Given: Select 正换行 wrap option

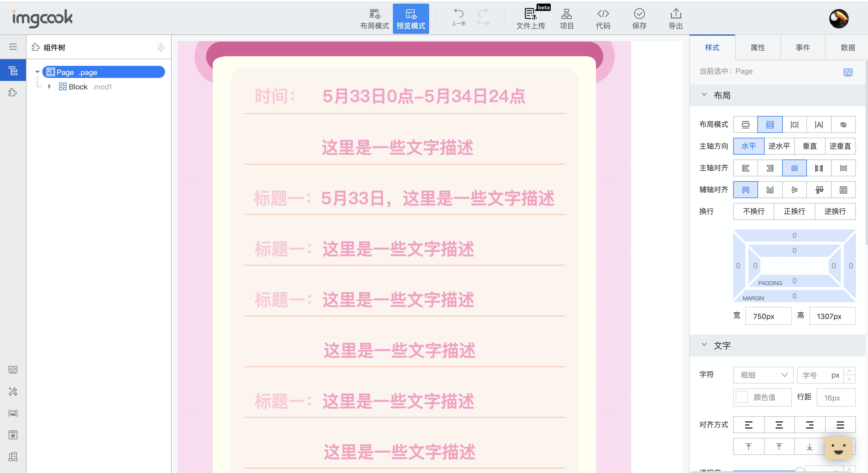Looking at the screenshot, I should click(794, 211).
